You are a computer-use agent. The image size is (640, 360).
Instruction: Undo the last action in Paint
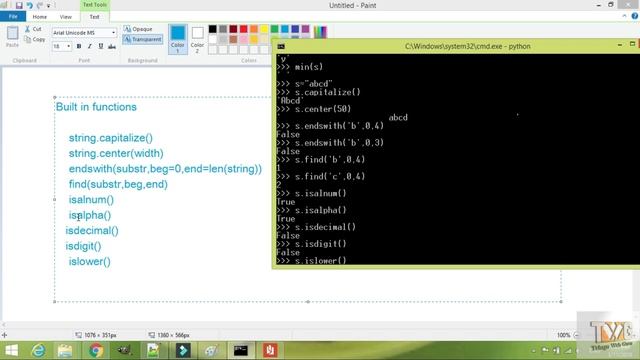[29, 5]
